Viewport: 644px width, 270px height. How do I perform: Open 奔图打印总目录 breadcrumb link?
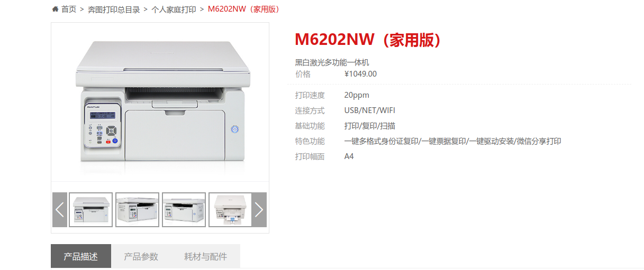pyautogui.click(x=114, y=9)
